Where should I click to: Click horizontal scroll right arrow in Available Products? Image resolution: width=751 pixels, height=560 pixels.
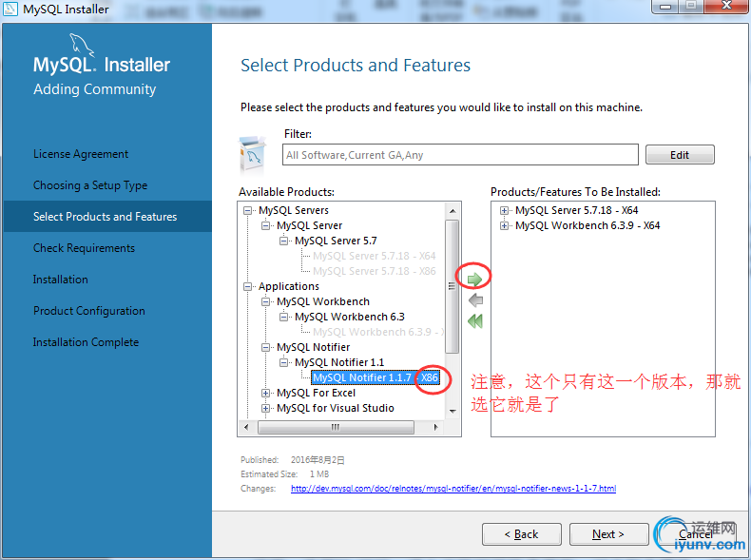435,427
